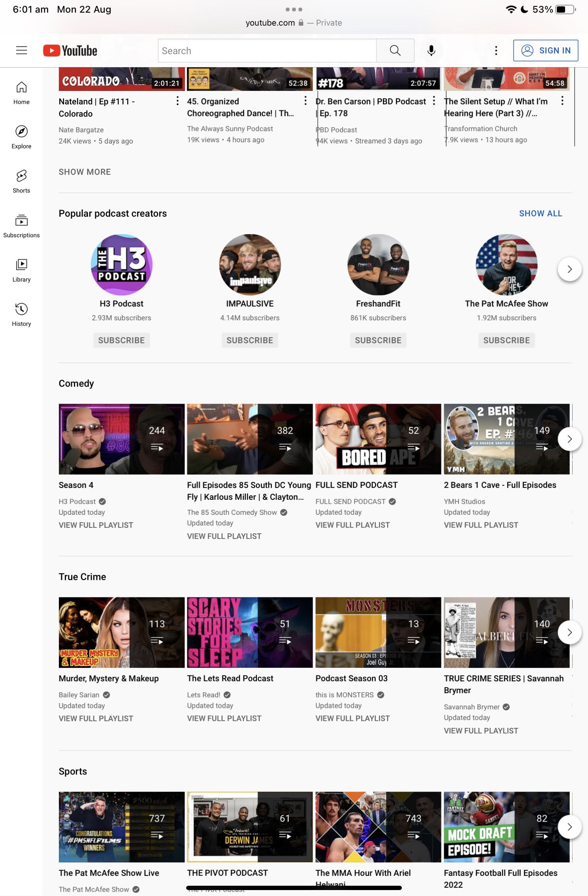Open H3 Podcast channel avatar
Screen dimensions: 588x896
121,265
